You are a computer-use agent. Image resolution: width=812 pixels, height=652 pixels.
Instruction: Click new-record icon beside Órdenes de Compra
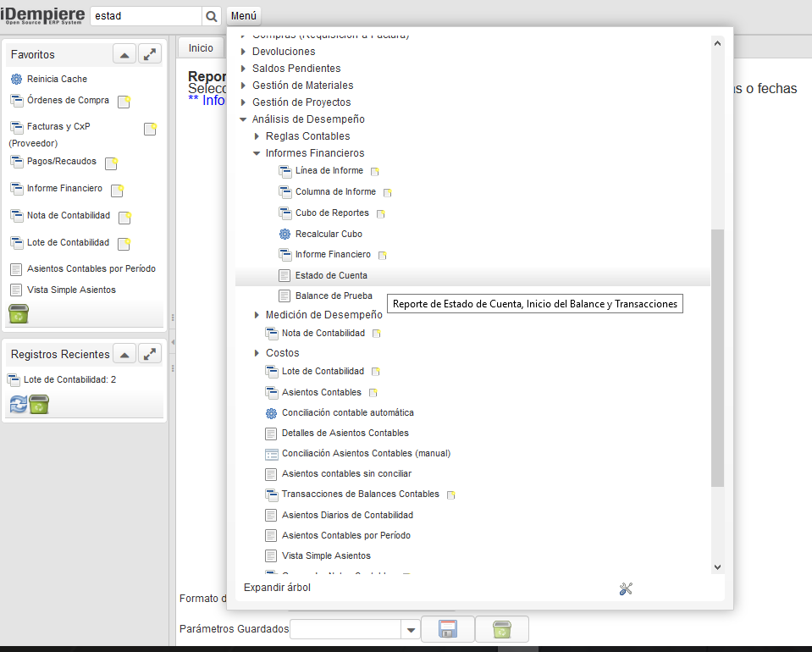pyautogui.click(x=124, y=102)
